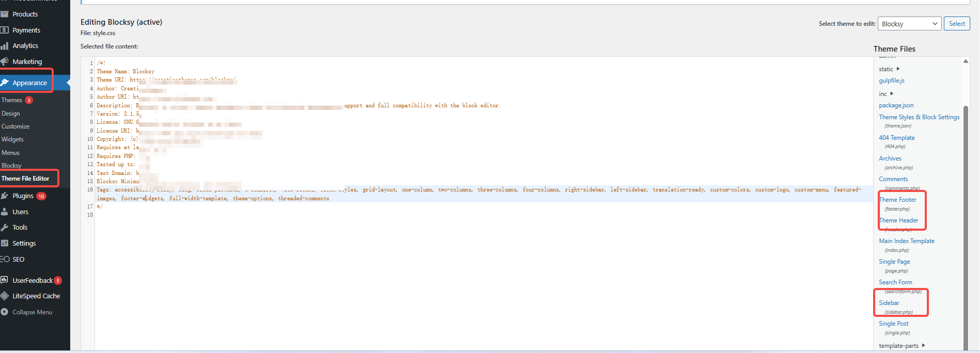Open Archives template file
Viewport: 980px width, 353px height.
tap(890, 158)
